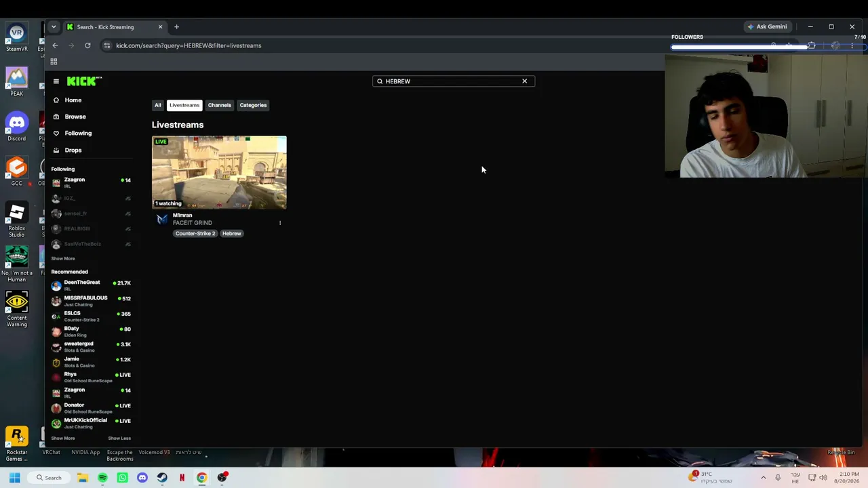Show hidden system tray icons
This screenshot has height=488, width=868.
(x=763, y=478)
